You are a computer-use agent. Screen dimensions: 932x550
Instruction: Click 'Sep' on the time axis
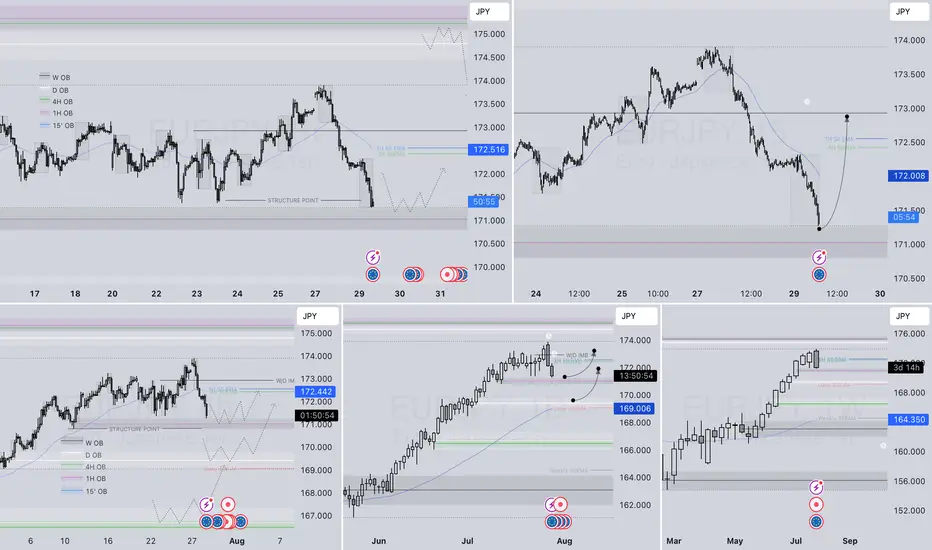(x=850, y=540)
